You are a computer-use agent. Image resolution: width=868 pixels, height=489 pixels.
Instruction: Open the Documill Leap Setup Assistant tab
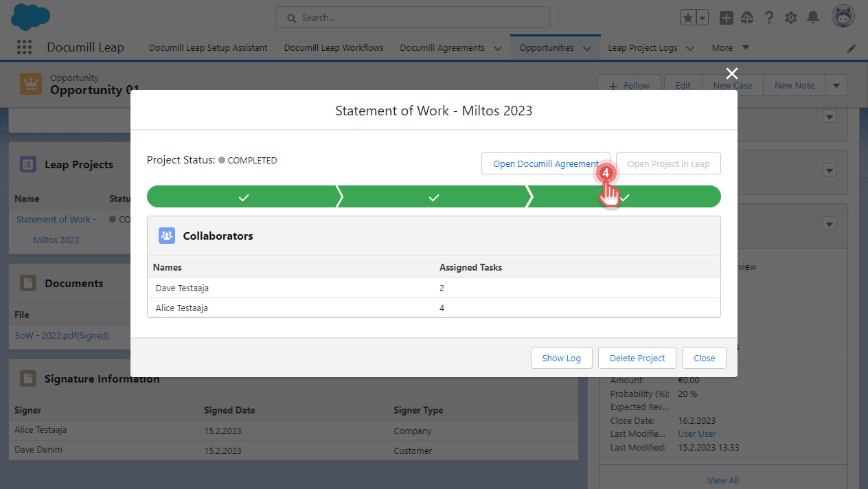pyautogui.click(x=207, y=48)
